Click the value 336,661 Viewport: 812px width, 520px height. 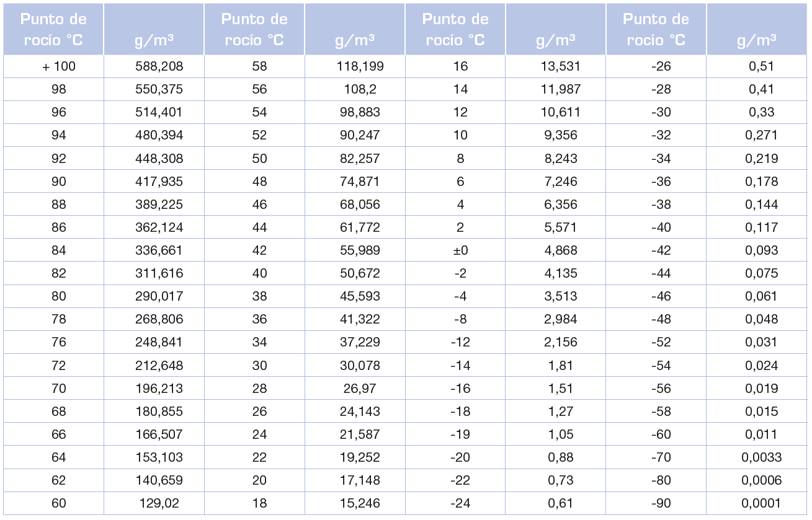(x=159, y=250)
